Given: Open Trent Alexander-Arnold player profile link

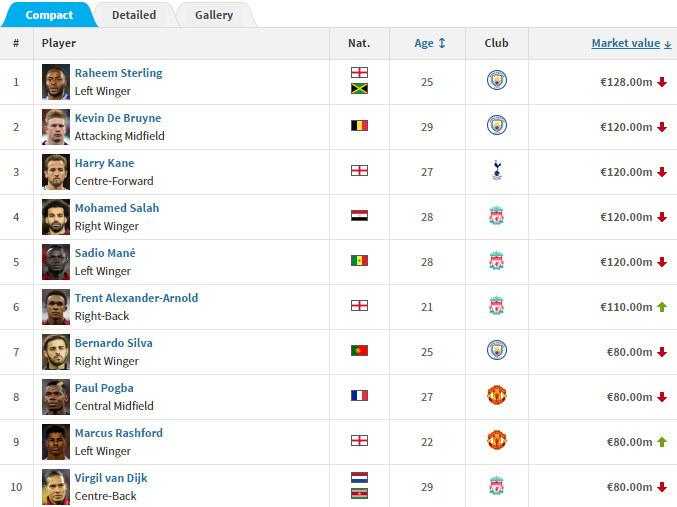Looking at the screenshot, I should coord(136,298).
